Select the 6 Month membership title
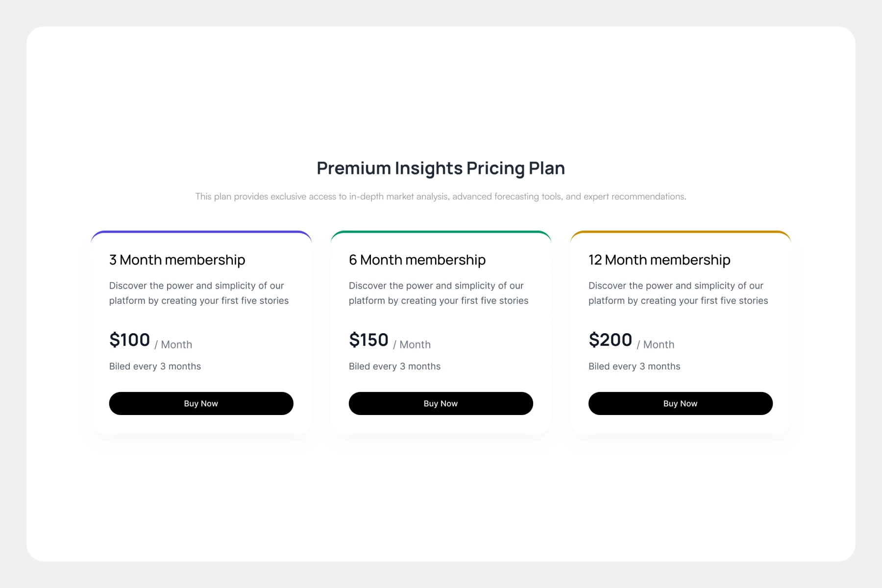882x588 pixels. point(417,260)
